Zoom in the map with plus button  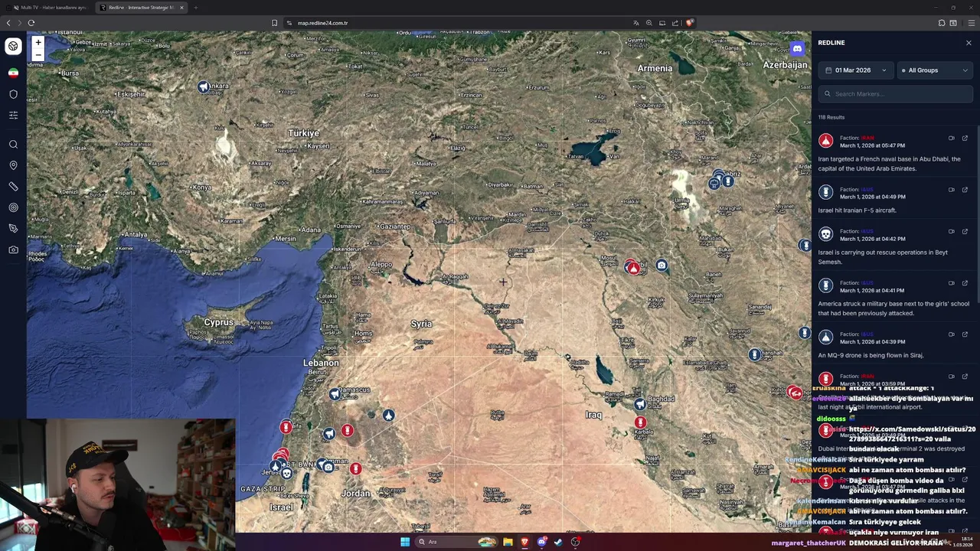pos(38,43)
